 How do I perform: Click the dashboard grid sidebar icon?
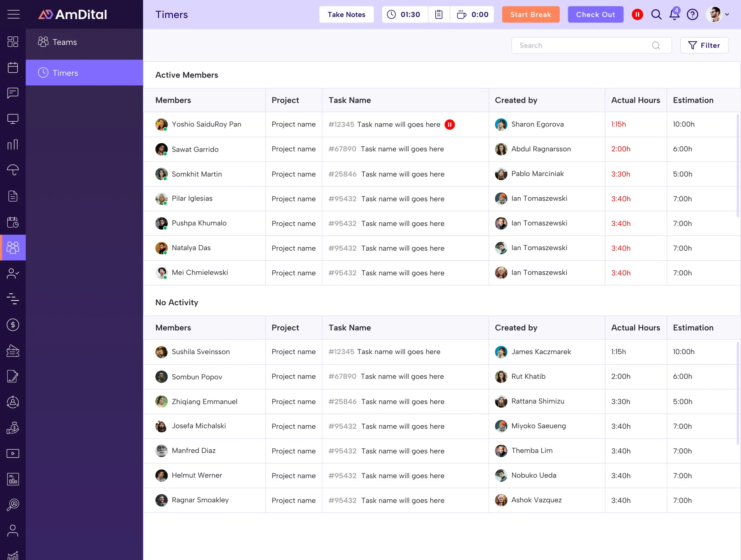[x=13, y=42]
